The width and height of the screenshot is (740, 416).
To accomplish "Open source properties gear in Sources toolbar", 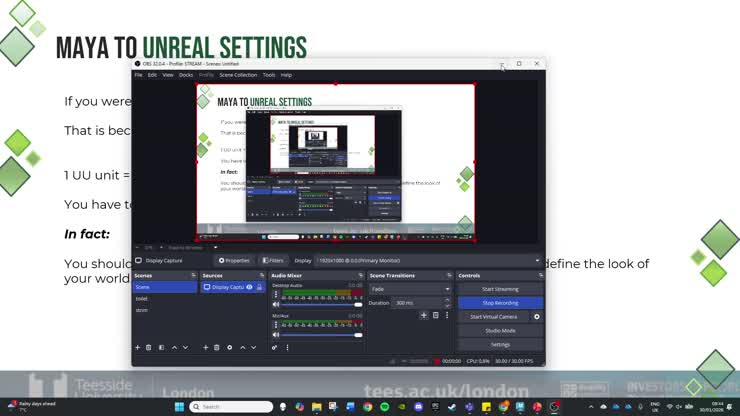I will 229,348.
